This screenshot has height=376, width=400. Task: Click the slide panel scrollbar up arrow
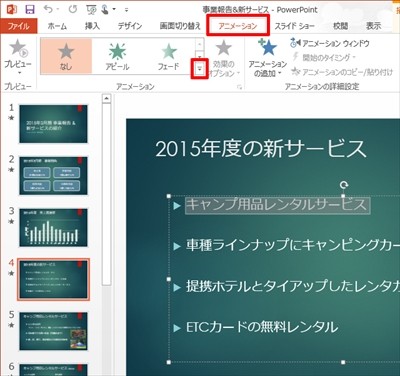(x=106, y=98)
